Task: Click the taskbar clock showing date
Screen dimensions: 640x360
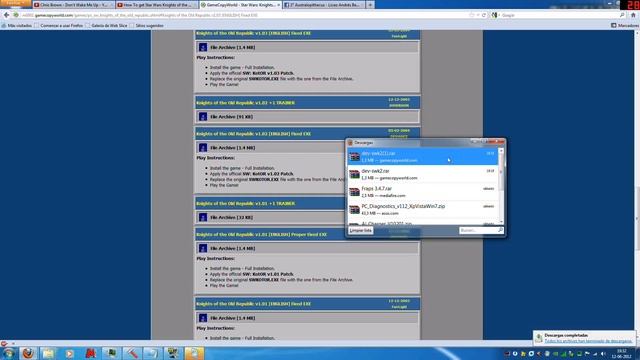Action: coord(622,354)
